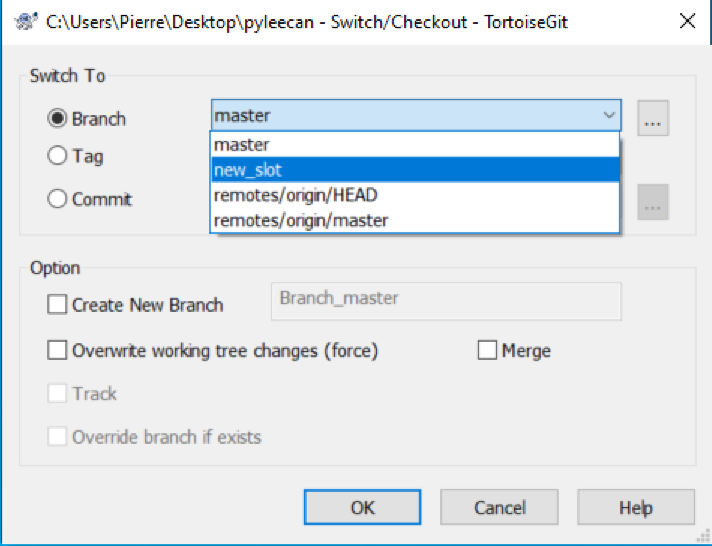This screenshot has width=712, height=546.
Task: Choose new_slot from the branch list
Action: click(415, 170)
